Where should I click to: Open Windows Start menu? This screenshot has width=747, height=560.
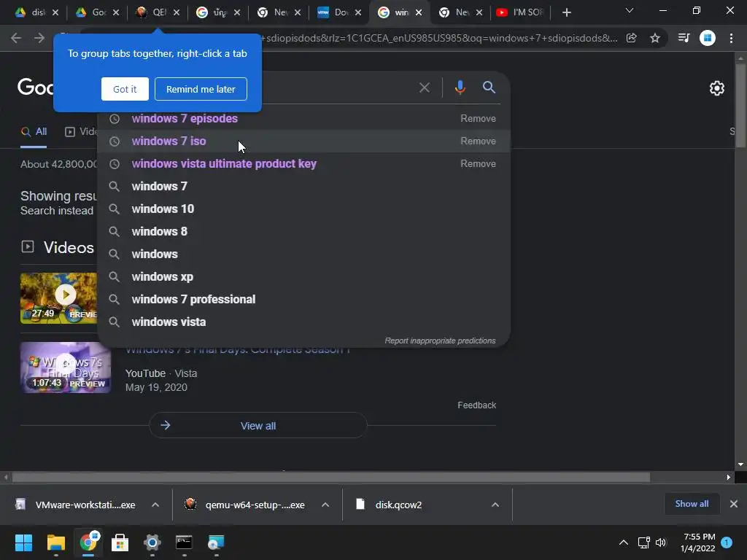point(23,542)
